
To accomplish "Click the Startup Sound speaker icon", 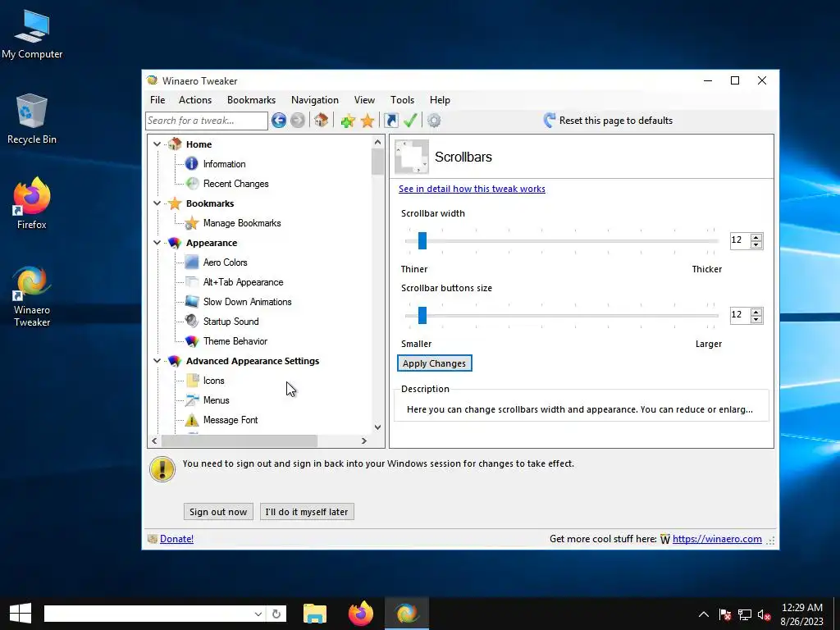I will tap(192, 322).
